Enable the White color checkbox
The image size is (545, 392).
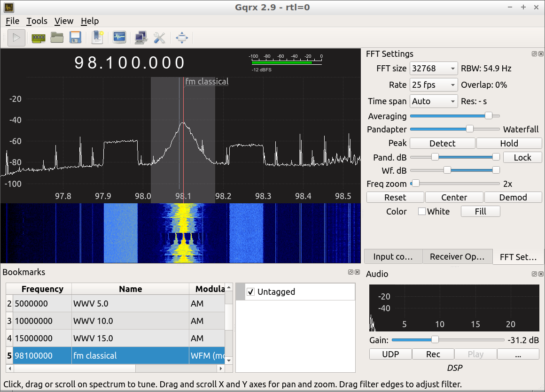click(422, 212)
